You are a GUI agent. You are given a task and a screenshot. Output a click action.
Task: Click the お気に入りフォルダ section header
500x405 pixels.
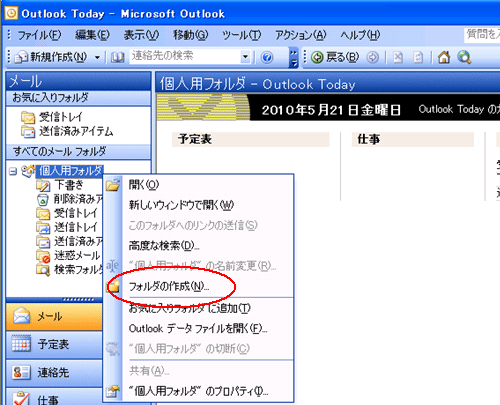tap(78, 98)
